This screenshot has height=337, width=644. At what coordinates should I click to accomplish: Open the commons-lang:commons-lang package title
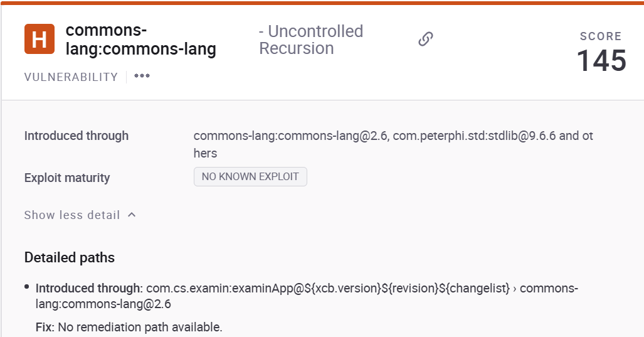[140, 40]
